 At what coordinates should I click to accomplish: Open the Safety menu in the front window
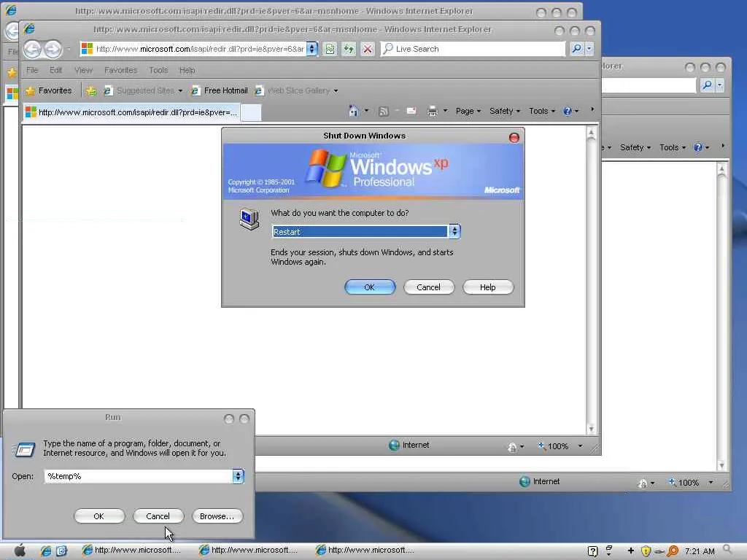[x=505, y=111]
